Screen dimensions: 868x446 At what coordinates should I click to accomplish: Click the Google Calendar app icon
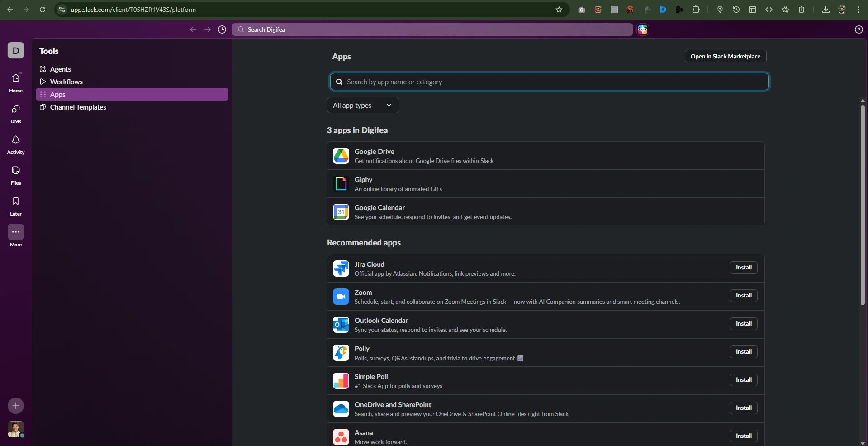(x=341, y=212)
